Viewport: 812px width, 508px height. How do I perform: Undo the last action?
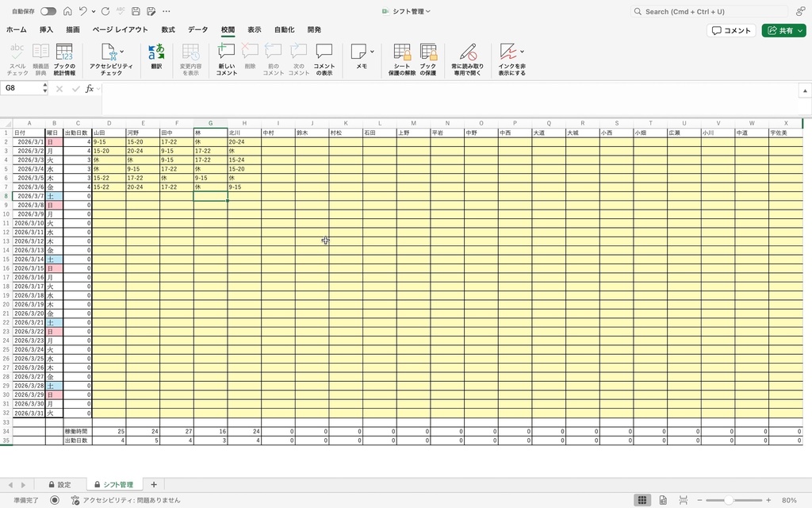point(82,11)
